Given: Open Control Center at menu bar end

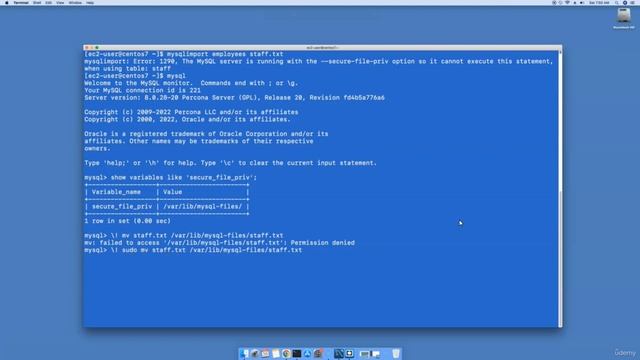Looking at the screenshot, I should point(632,2).
